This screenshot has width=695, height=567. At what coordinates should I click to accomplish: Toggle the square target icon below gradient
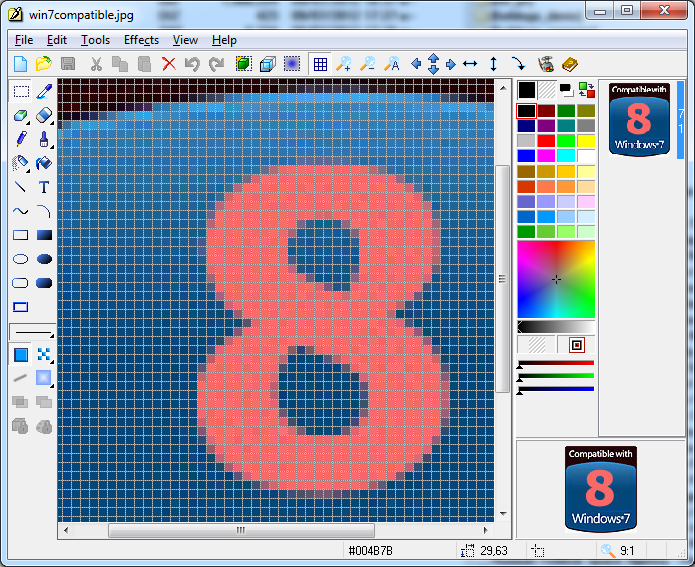click(x=576, y=345)
